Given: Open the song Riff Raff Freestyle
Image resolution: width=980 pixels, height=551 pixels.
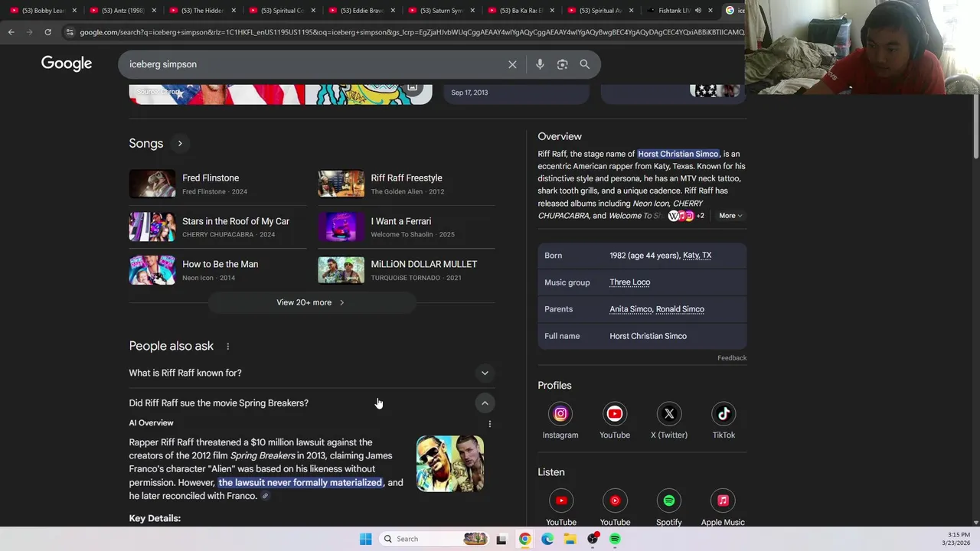Looking at the screenshot, I should 407,178.
